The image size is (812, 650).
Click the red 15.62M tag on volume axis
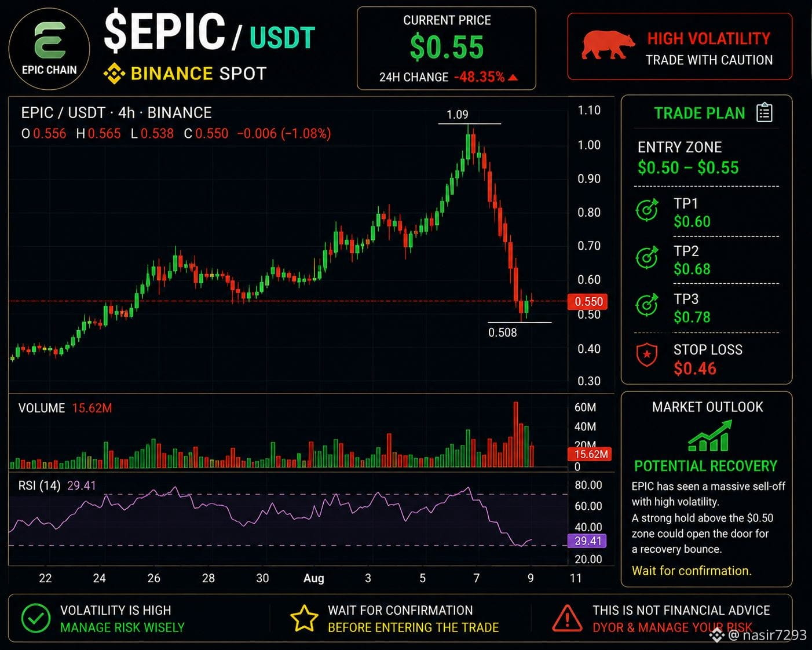click(x=591, y=454)
